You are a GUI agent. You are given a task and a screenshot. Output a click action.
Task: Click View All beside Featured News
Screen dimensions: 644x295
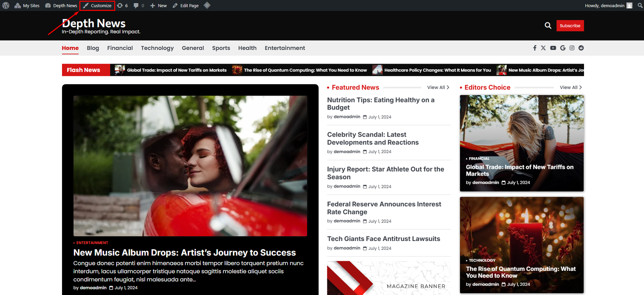click(438, 87)
